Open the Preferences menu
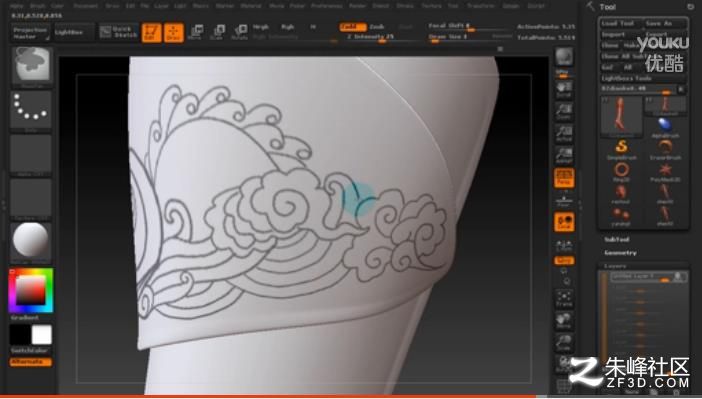This screenshot has height=399, width=702. click(x=327, y=6)
